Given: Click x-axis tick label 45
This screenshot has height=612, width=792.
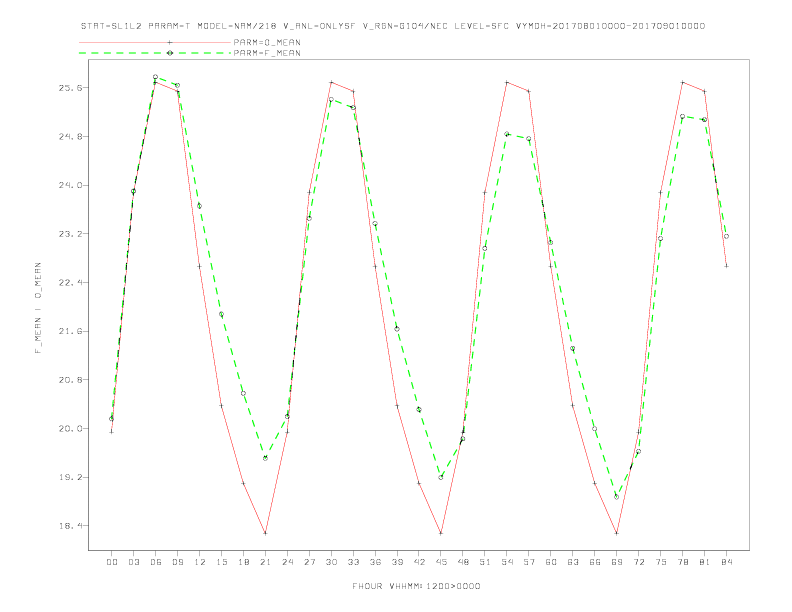Looking at the screenshot, I should pyautogui.click(x=441, y=562).
